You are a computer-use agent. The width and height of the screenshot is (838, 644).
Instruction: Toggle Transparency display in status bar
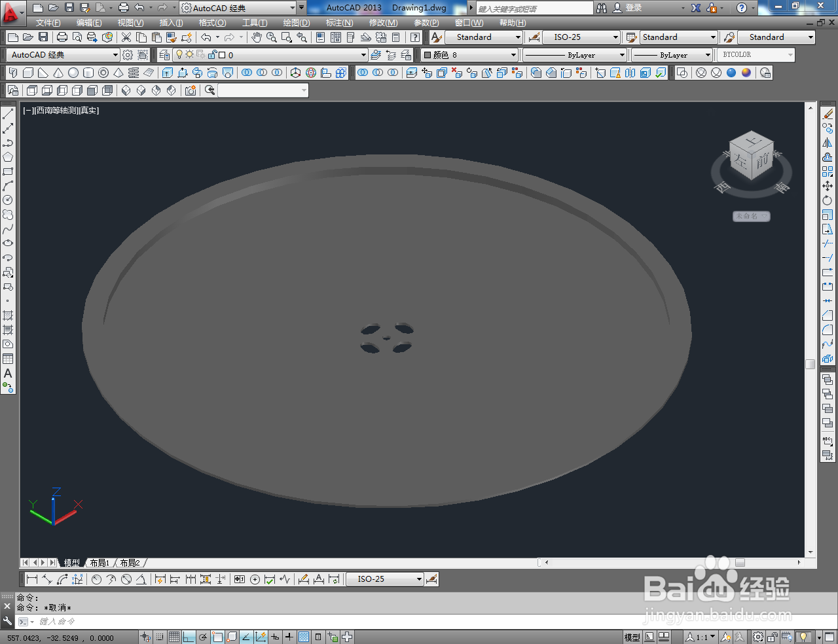tap(304, 637)
